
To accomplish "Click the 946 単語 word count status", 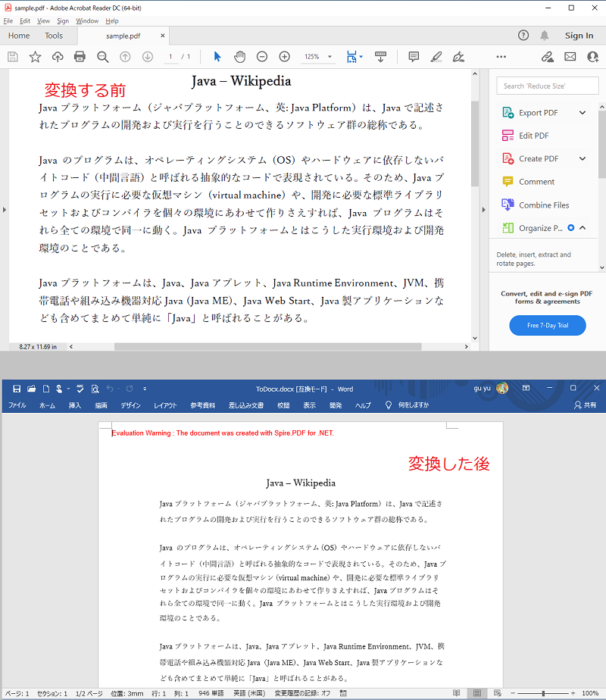I will [x=211, y=693].
